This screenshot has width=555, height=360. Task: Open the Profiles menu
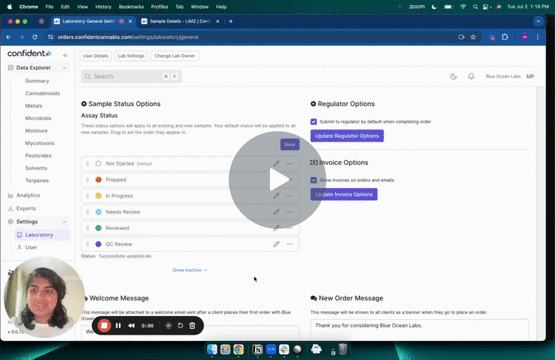(159, 7)
